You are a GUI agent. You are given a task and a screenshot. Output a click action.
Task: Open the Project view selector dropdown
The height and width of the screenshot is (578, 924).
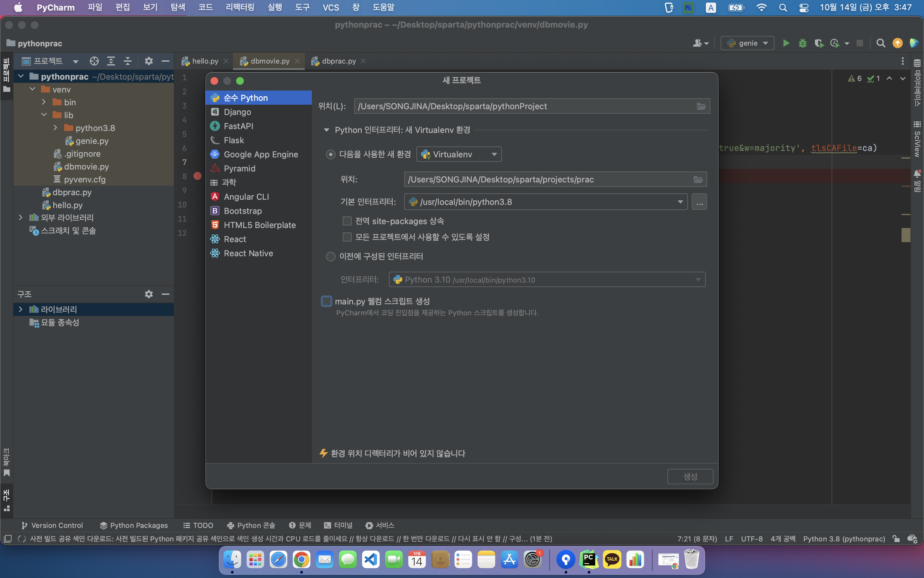pos(76,61)
